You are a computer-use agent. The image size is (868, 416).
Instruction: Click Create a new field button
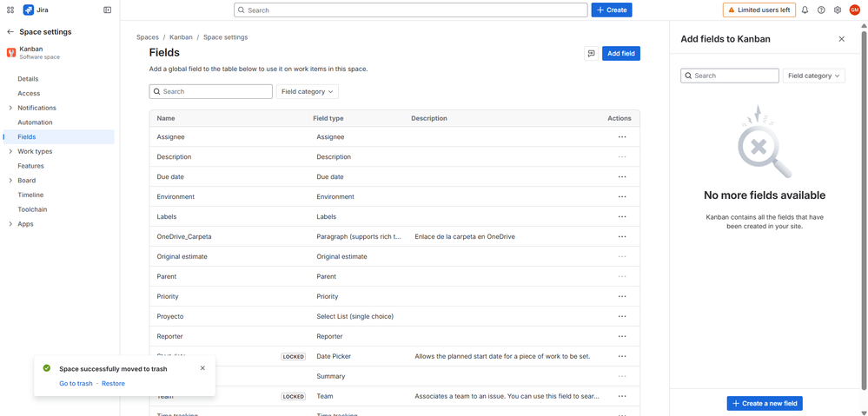coord(765,403)
